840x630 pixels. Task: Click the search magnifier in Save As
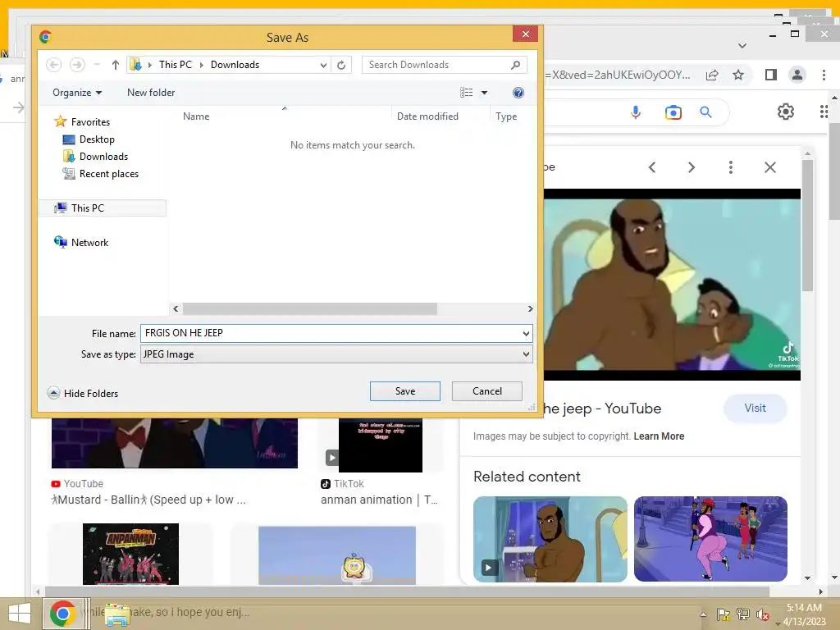(x=515, y=65)
